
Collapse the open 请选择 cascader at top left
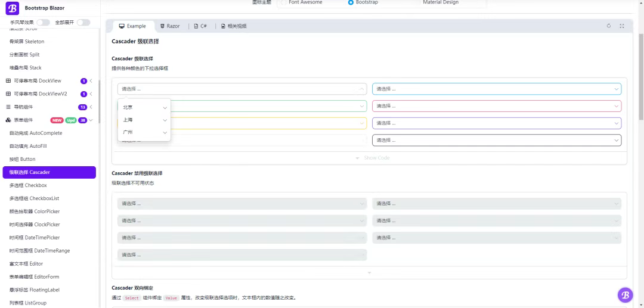[242, 89]
